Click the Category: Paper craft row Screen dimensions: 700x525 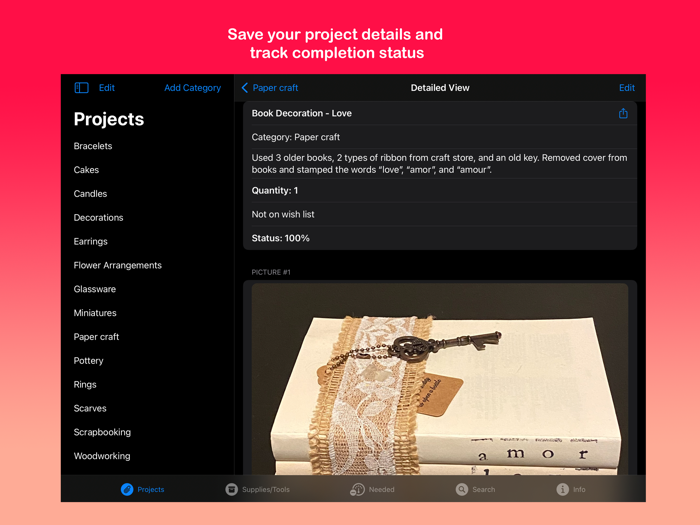(440, 137)
